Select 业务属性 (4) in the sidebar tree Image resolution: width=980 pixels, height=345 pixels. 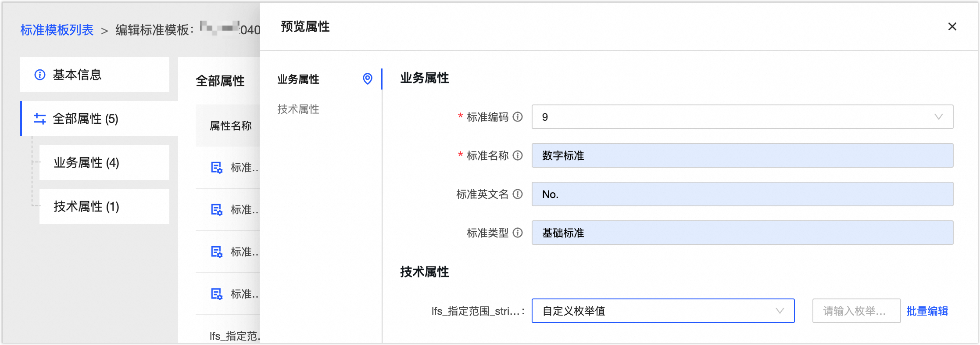coord(86,163)
